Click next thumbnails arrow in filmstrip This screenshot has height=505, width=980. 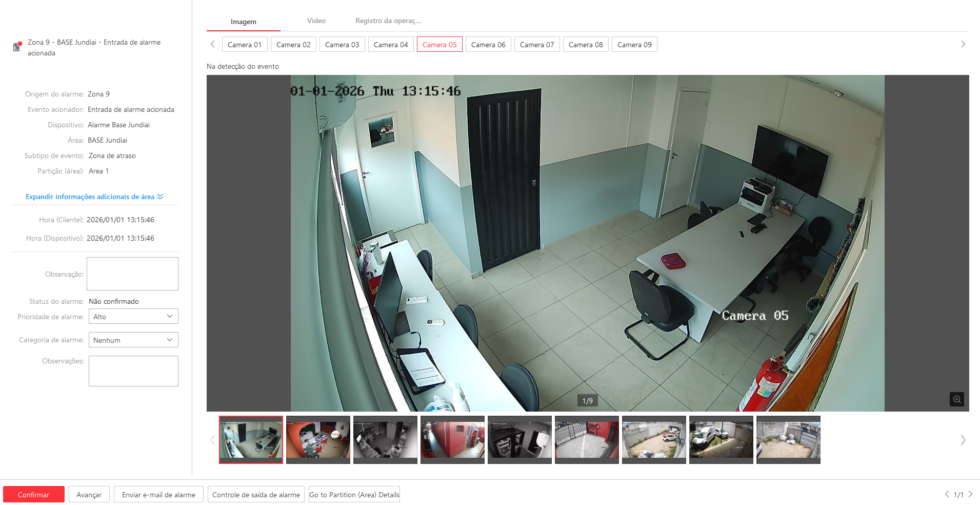[x=963, y=440]
